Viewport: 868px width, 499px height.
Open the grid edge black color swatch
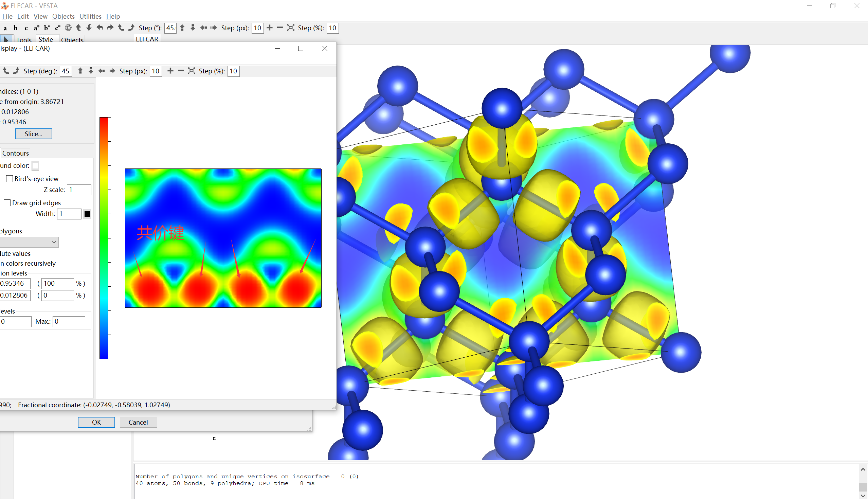pos(87,214)
